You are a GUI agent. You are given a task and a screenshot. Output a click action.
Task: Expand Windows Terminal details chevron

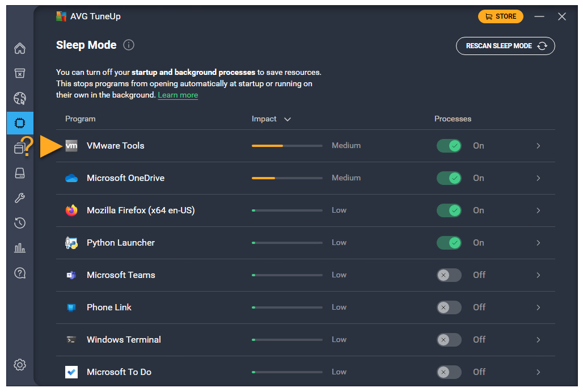point(538,340)
